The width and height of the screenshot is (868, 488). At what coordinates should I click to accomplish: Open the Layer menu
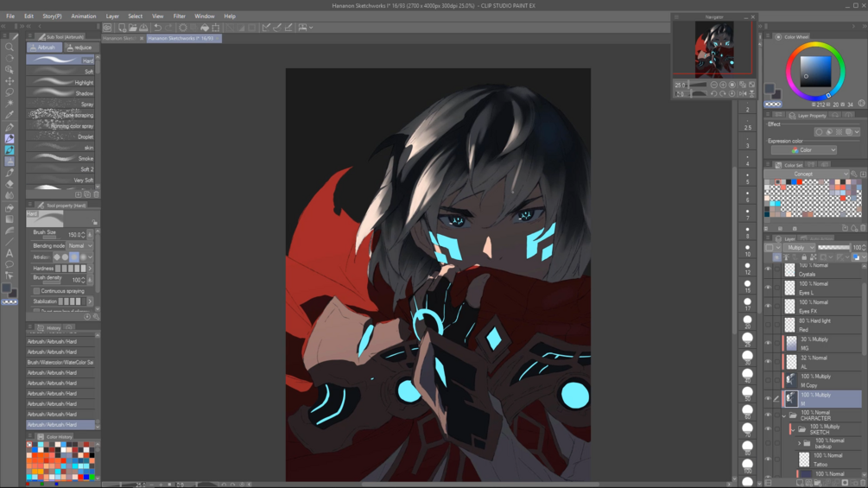coord(112,16)
